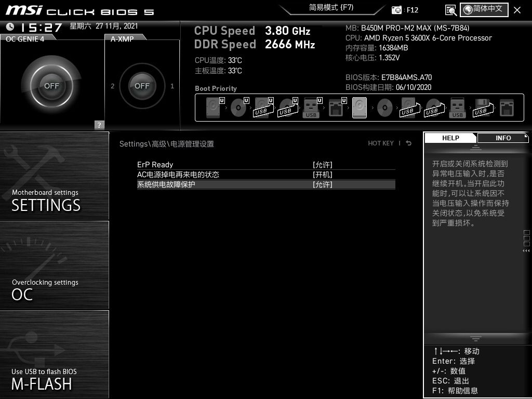Open the SETTINGS motherboard settings section
The height and width of the screenshot is (399, 532).
click(54, 176)
